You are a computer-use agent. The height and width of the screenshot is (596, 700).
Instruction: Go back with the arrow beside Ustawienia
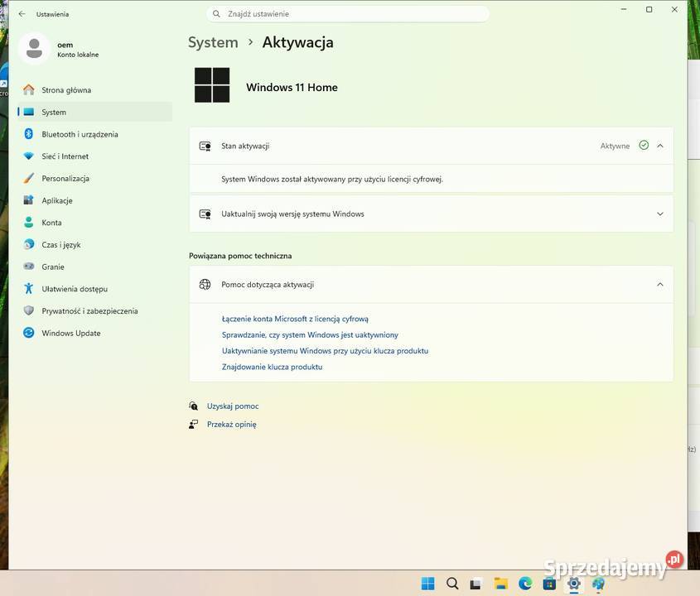pos(22,14)
